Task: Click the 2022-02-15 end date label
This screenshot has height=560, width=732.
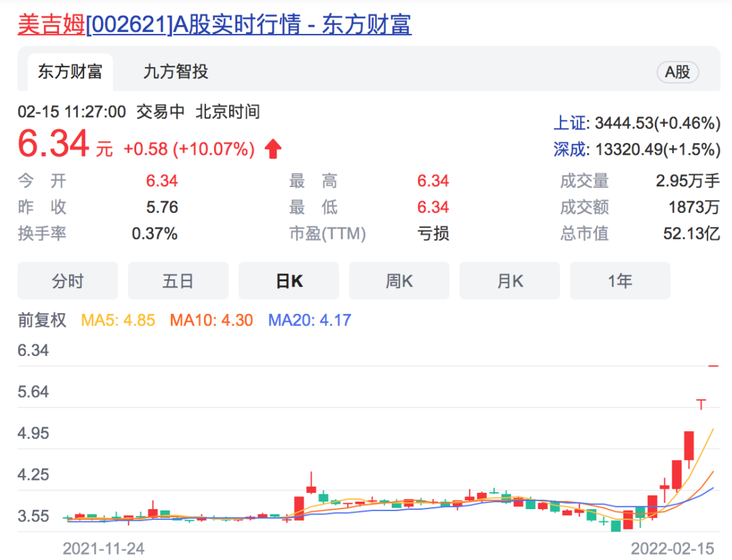Action: [x=672, y=548]
